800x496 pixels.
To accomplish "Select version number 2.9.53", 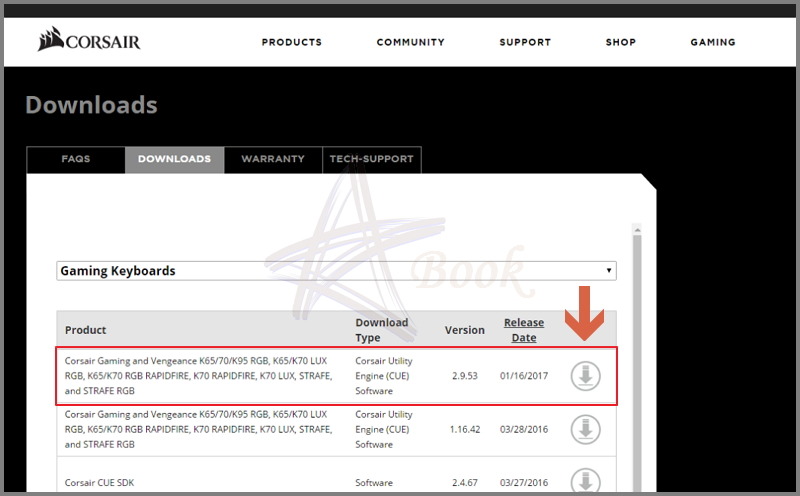I will click(465, 376).
